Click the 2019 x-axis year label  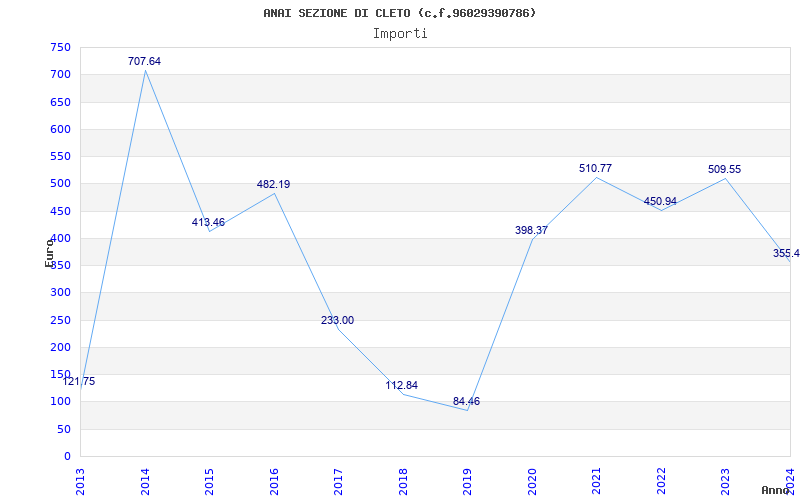point(467,481)
